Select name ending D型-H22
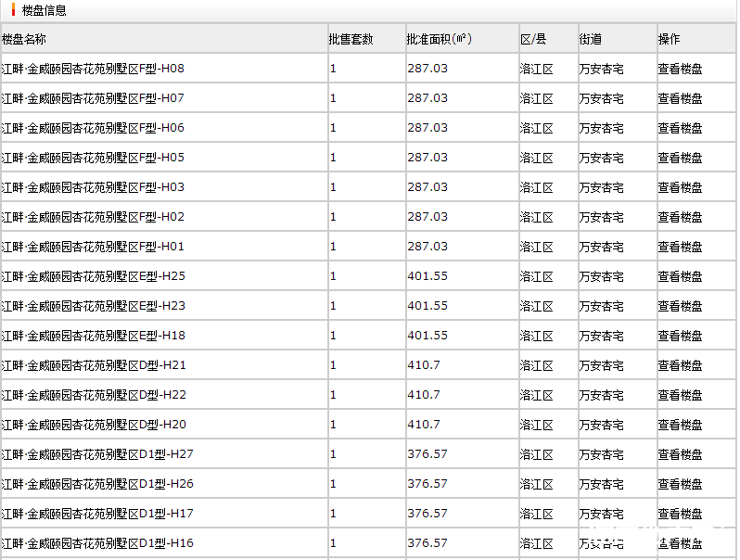The image size is (740, 560). coord(94,395)
